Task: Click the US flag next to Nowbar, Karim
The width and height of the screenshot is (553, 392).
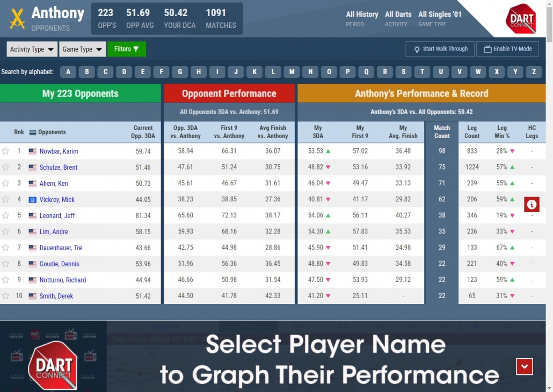Action: click(32, 151)
